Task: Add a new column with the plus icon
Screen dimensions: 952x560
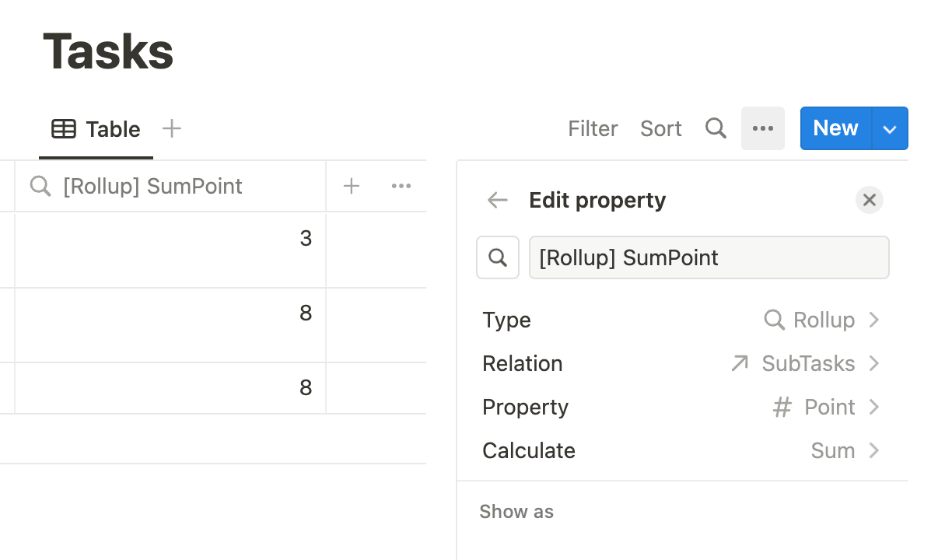Action: [352, 186]
